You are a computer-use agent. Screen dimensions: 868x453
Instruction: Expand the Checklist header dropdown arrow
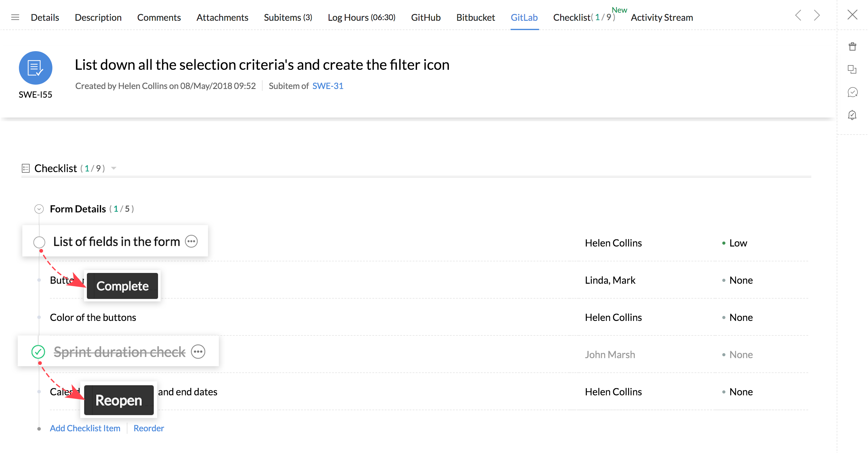(x=114, y=168)
